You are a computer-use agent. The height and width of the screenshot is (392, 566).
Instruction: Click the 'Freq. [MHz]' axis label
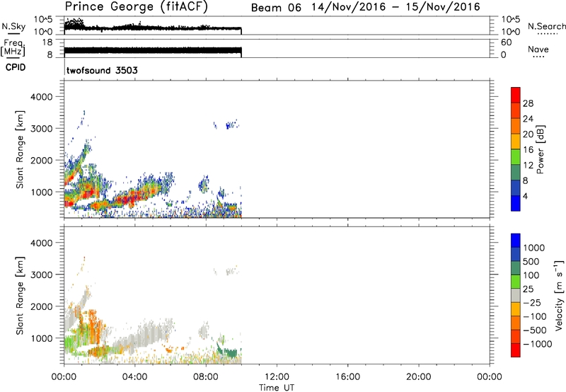click(13, 47)
